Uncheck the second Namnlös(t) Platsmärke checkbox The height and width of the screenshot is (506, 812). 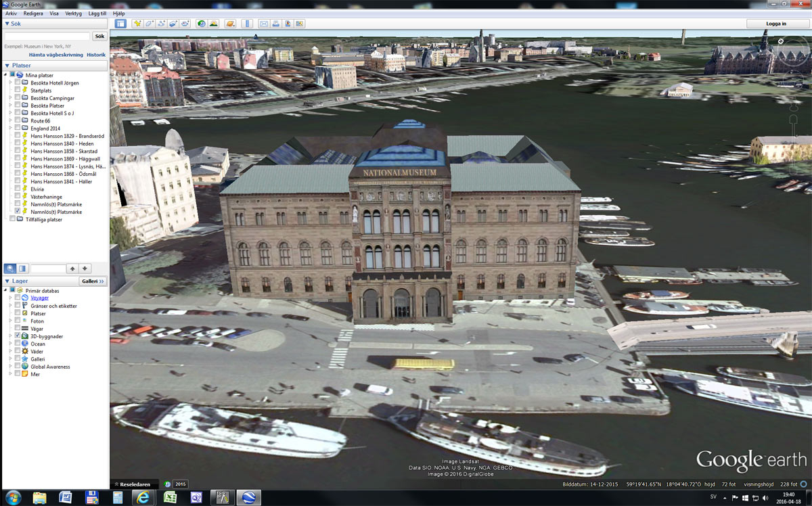pyautogui.click(x=18, y=212)
